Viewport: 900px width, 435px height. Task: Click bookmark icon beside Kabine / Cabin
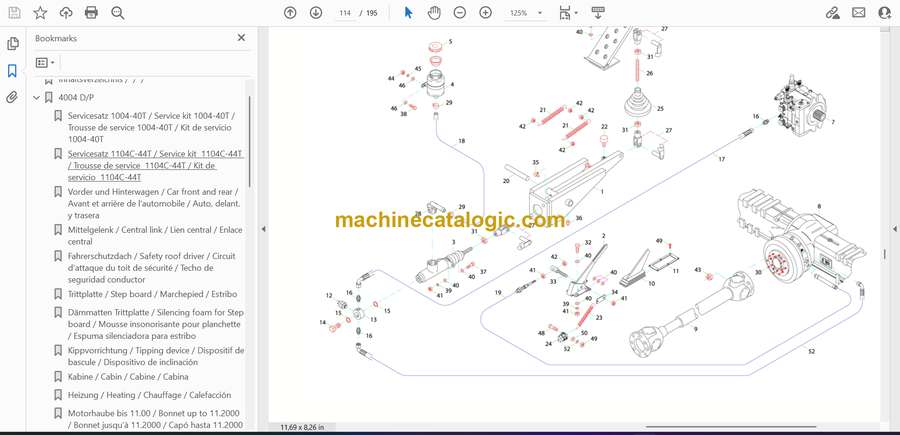[58, 376]
